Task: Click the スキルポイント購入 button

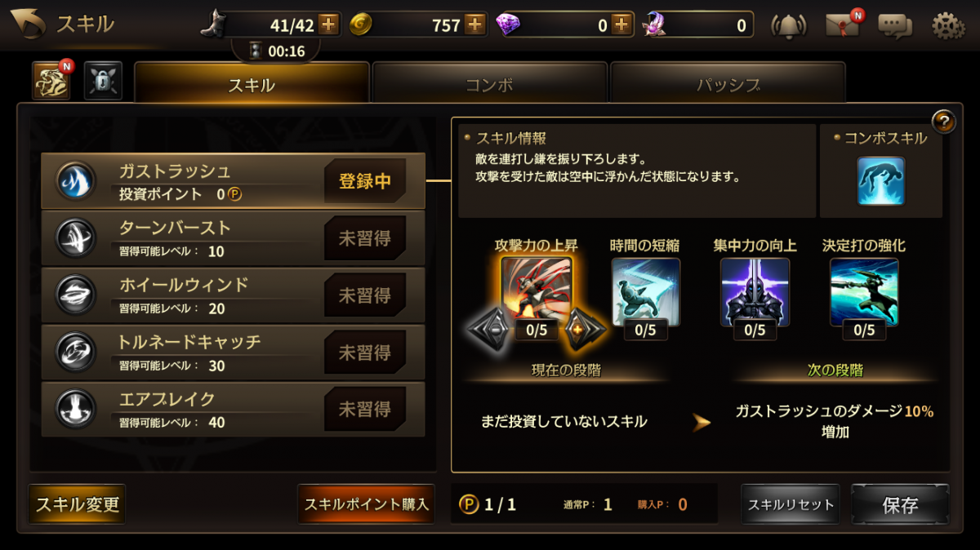Action: [366, 503]
